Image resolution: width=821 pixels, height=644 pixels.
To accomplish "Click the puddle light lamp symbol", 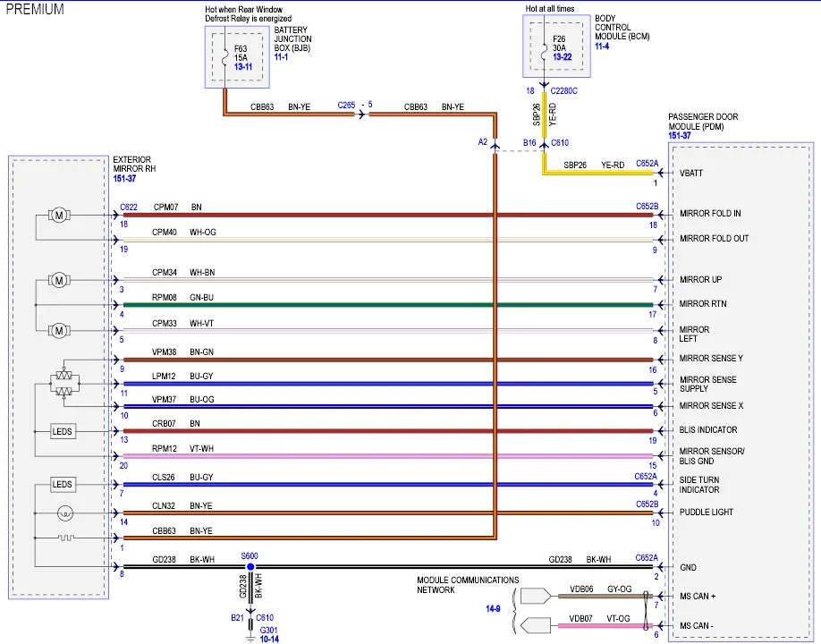I will point(65,513).
